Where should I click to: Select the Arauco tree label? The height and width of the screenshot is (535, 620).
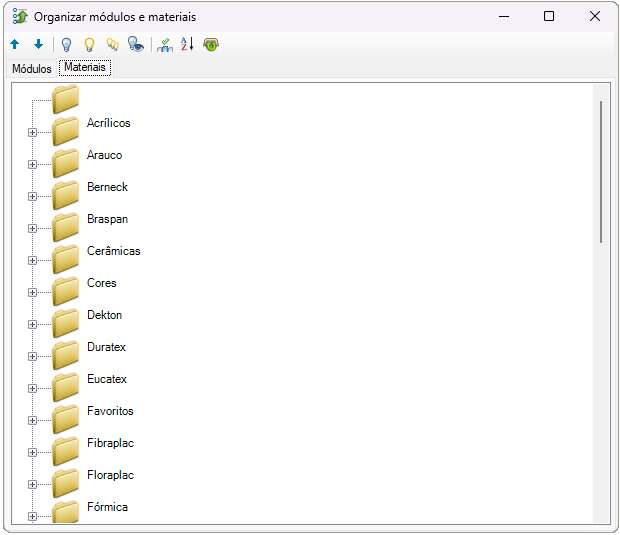(104, 155)
